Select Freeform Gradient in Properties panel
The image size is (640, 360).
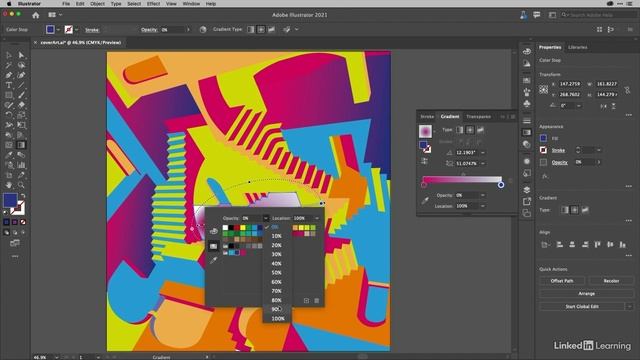(x=585, y=210)
